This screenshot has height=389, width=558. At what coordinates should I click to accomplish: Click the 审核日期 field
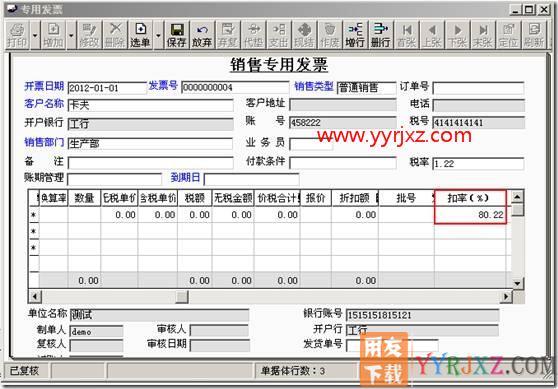point(220,345)
